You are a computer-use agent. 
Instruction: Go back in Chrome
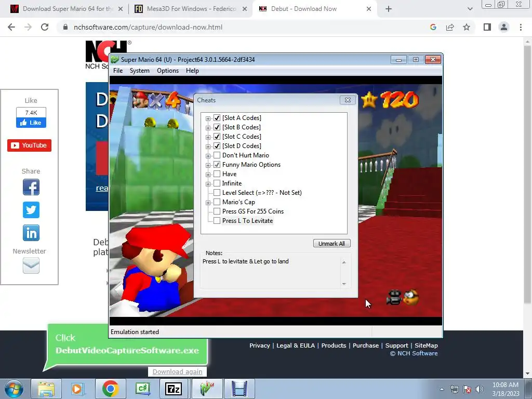(x=11, y=27)
